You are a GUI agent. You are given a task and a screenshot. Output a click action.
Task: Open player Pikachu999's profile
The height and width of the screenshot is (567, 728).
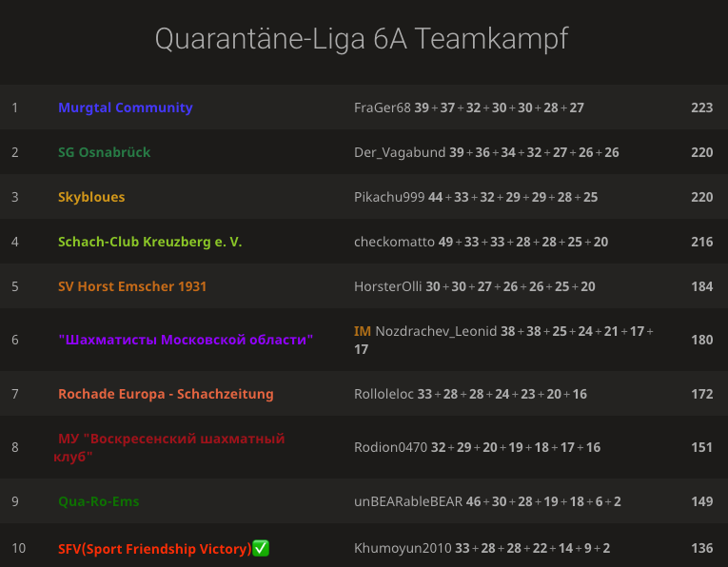tap(389, 197)
